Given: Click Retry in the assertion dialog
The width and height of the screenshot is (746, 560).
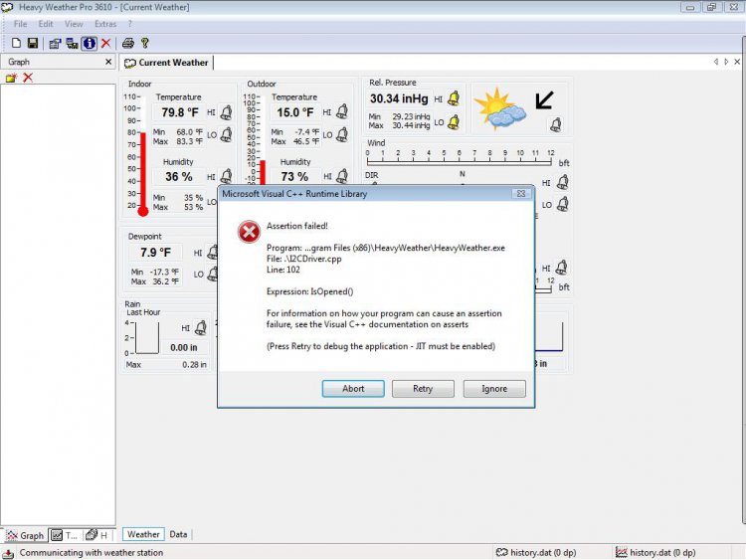Looking at the screenshot, I should pos(423,389).
